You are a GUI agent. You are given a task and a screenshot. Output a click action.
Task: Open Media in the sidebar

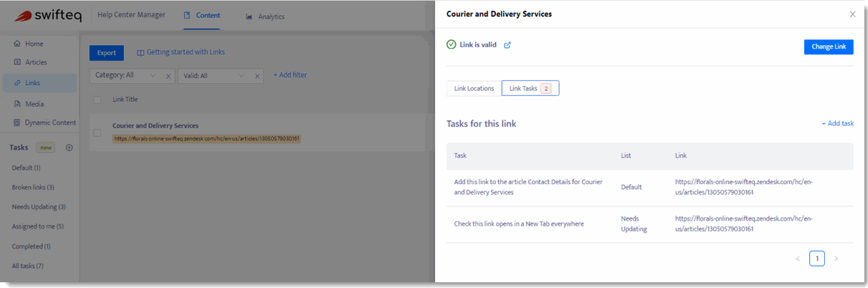tap(34, 104)
